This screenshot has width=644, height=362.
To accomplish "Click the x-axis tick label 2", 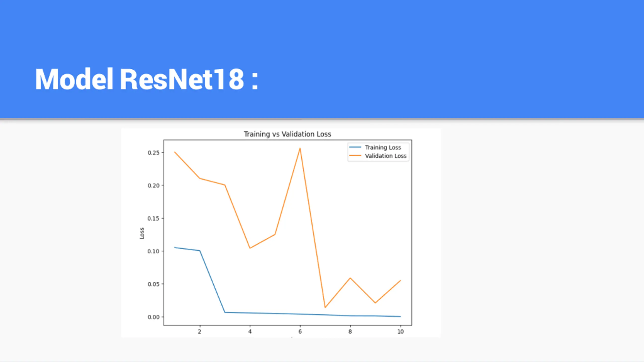I will coord(199,332).
